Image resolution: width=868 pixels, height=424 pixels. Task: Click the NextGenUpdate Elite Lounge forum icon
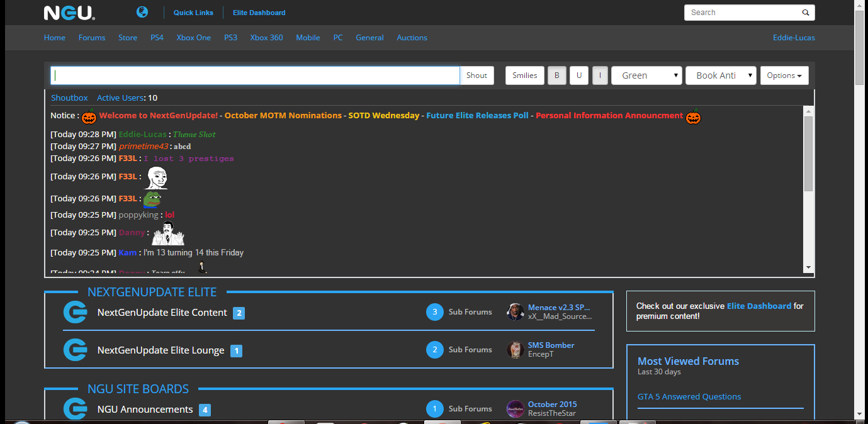[75, 350]
